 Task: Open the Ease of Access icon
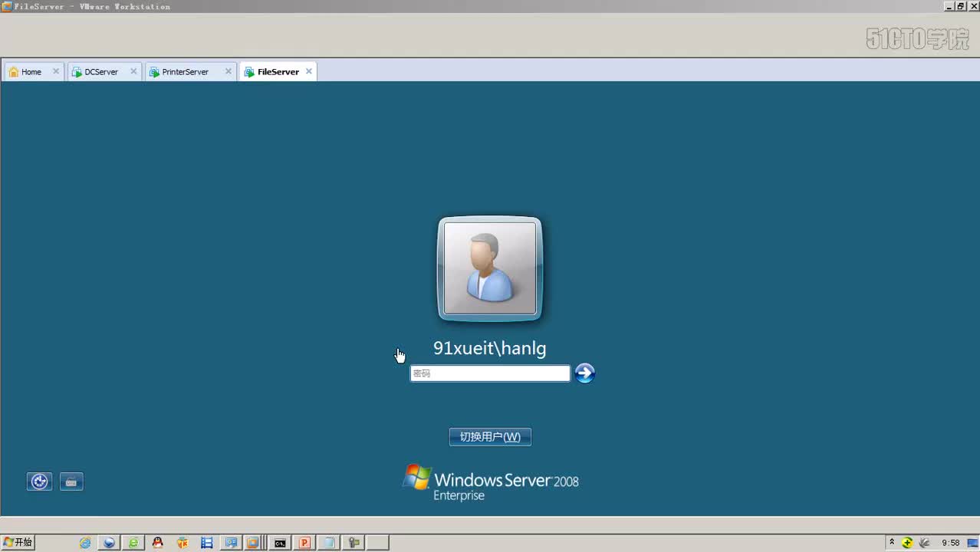click(x=40, y=481)
